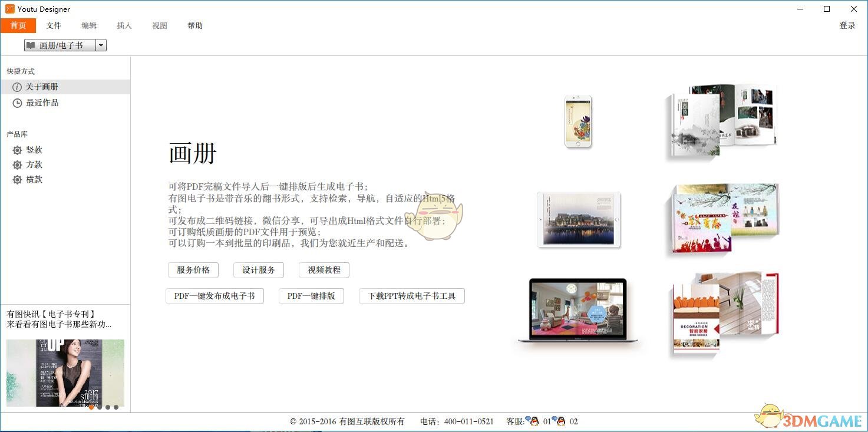Image resolution: width=868 pixels, height=432 pixels.
Task: Open the 关于画册 info icon in sidebar
Action: click(18, 86)
